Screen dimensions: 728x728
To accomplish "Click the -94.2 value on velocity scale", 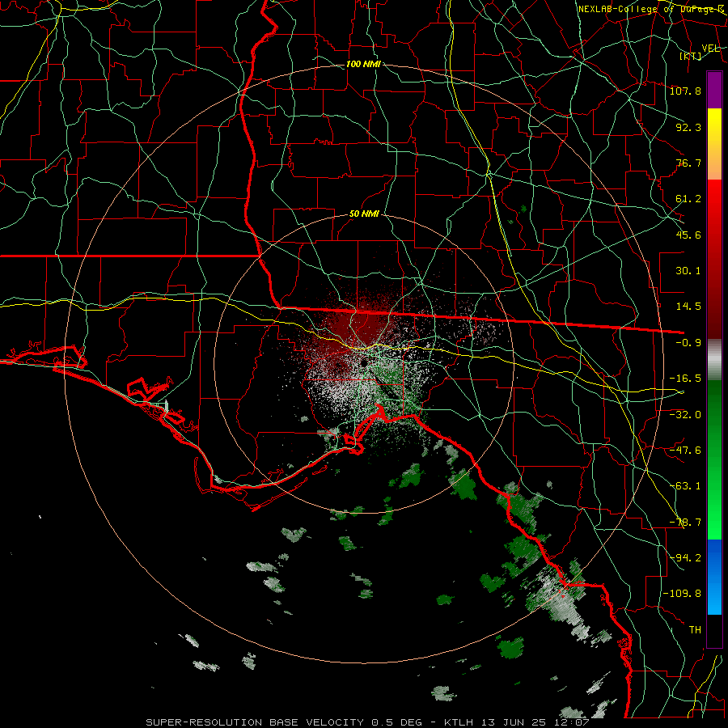I will point(685,557).
